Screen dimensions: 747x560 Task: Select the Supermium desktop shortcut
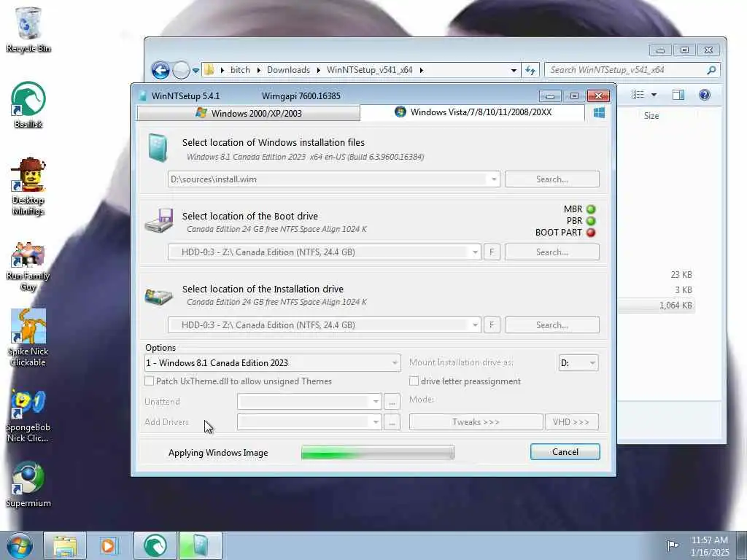28,484
